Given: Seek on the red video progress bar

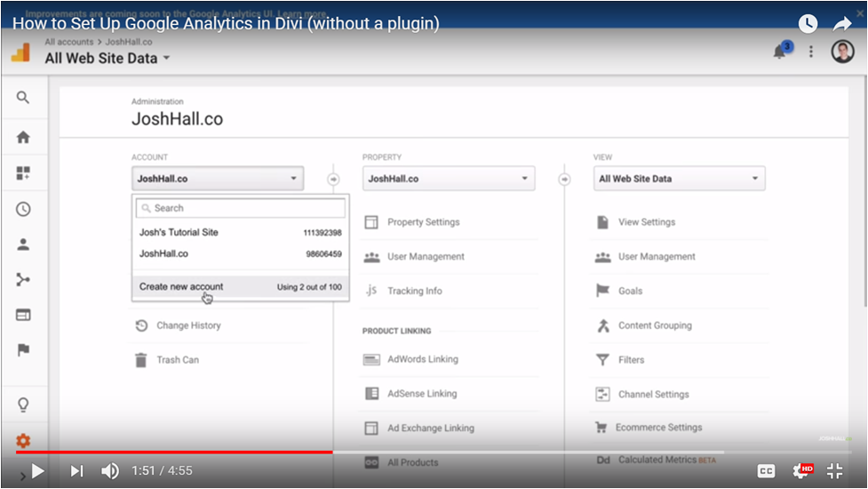Looking at the screenshot, I should 178,452.
